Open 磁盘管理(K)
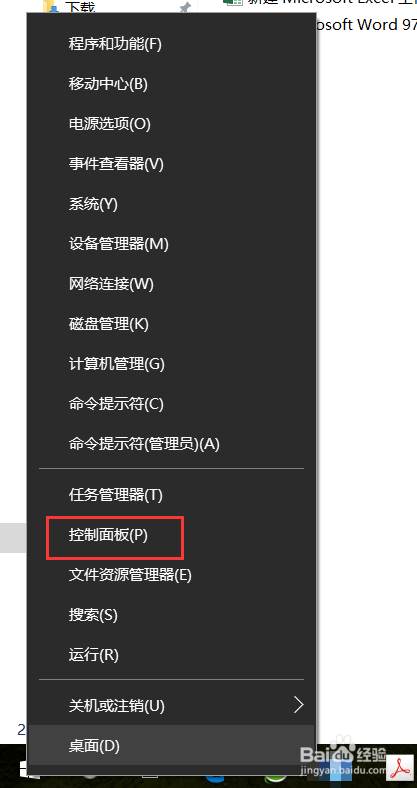 click(172, 324)
